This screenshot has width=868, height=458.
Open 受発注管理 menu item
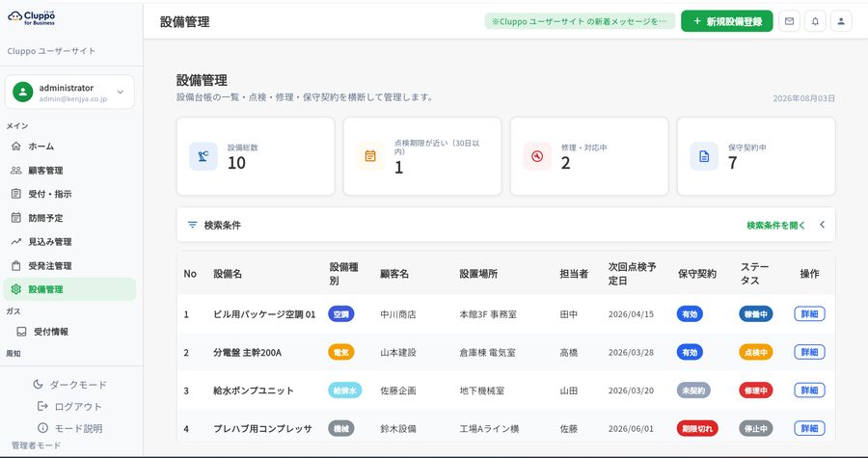pyautogui.click(x=69, y=265)
